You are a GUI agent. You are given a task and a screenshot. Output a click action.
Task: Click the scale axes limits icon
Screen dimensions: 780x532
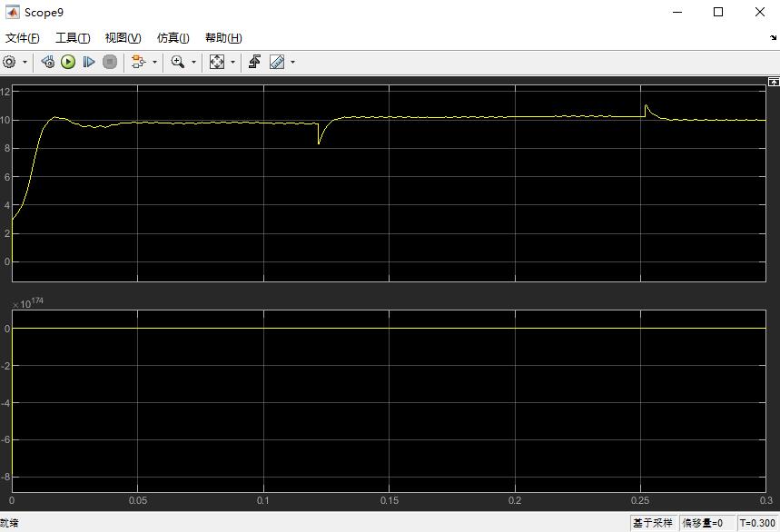[217, 62]
